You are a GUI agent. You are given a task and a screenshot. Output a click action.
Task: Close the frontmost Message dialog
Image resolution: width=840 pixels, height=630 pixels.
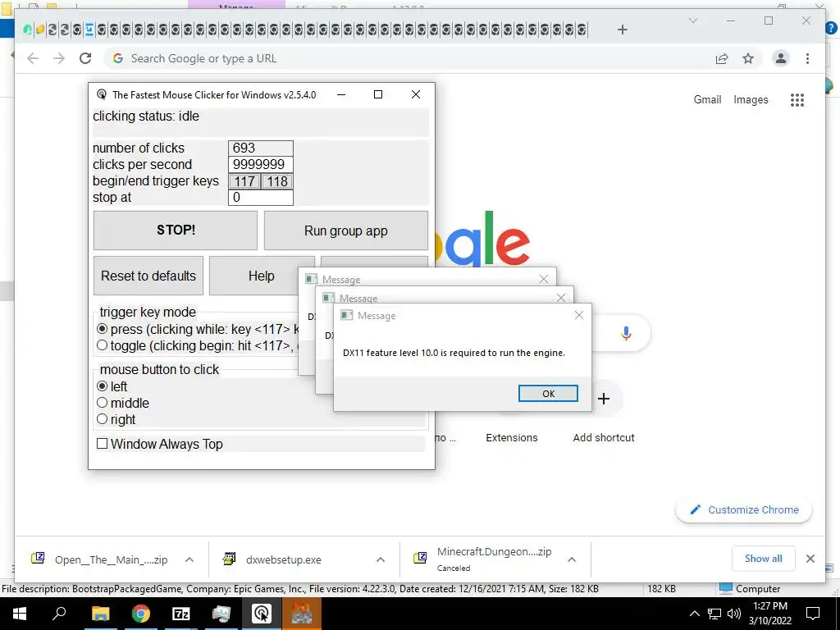click(578, 316)
